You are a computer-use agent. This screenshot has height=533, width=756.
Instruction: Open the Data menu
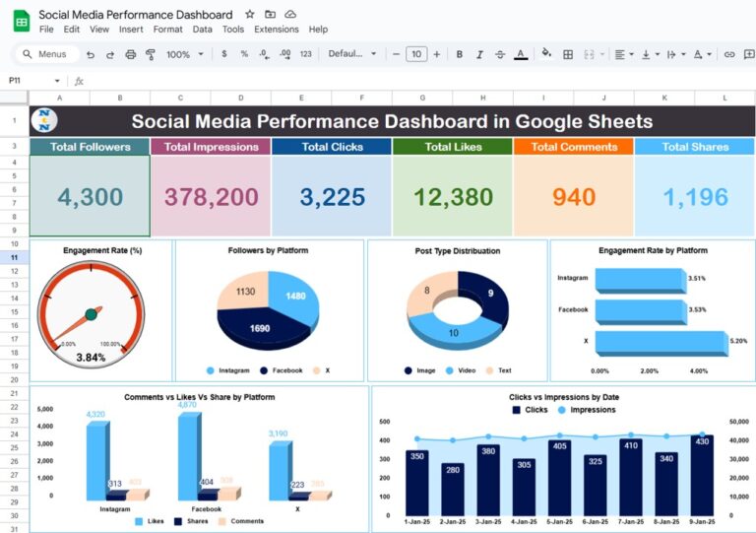coord(203,30)
